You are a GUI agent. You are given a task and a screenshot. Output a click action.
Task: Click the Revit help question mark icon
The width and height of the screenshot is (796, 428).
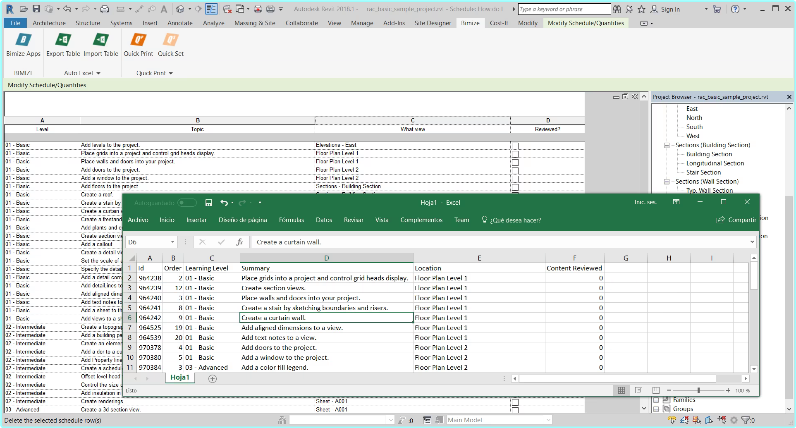click(x=735, y=9)
